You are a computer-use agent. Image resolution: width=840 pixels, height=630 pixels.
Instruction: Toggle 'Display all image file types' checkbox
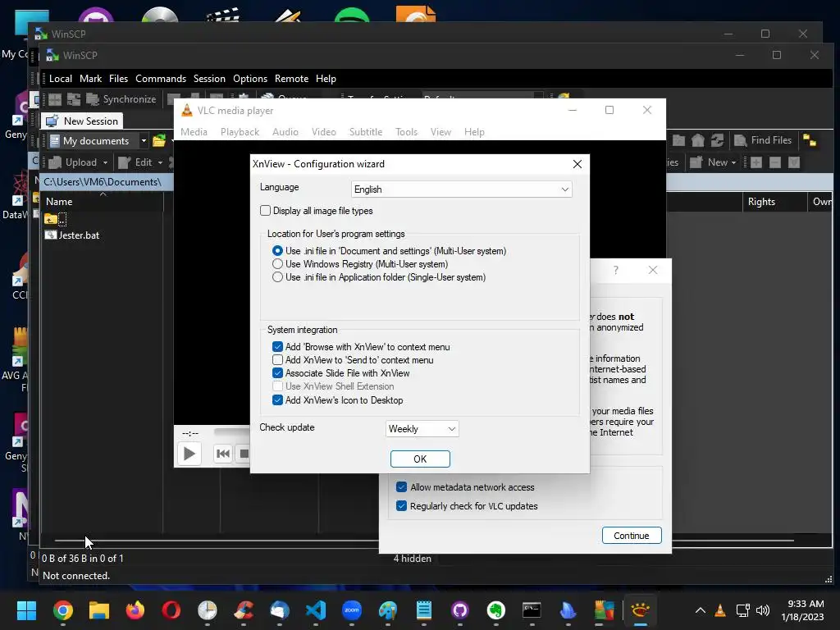click(x=266, y=211)
